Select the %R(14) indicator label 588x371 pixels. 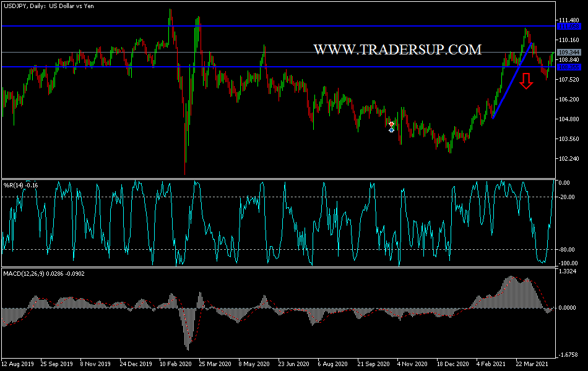pyautogui.click(x=20, y=183)
